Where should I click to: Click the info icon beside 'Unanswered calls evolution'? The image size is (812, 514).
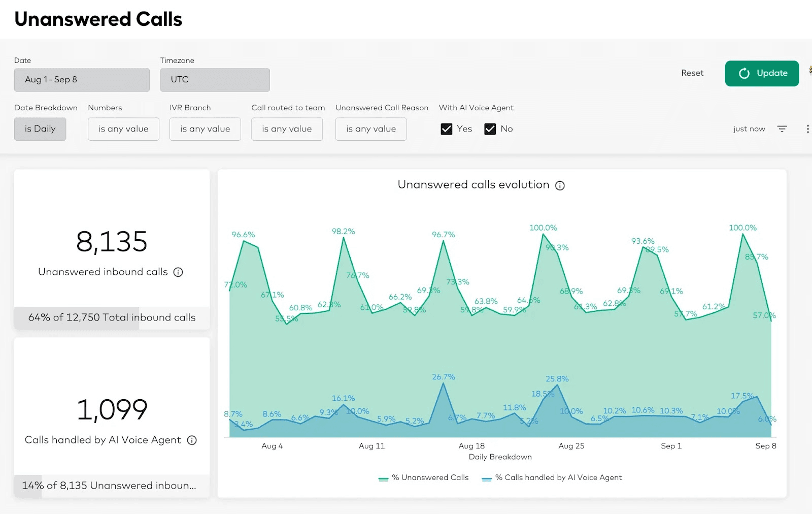tap(560, 185)
